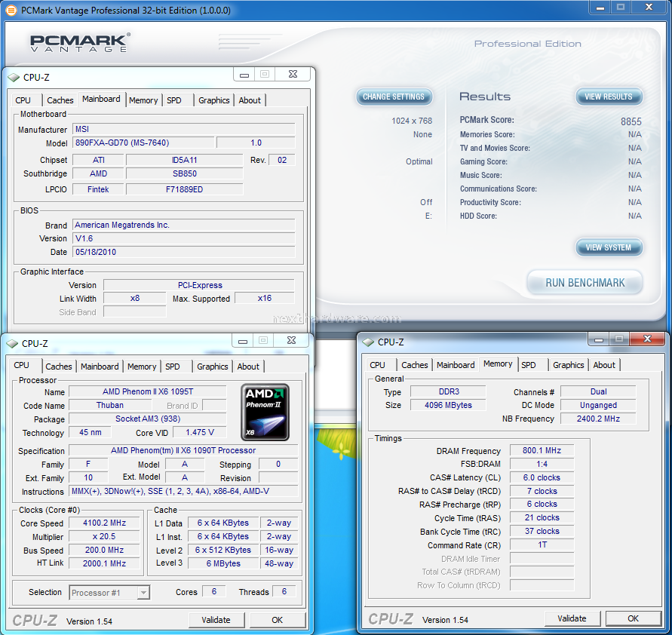672x635 pixels.
Task: Click the BIOS brand field American Megatrends Inc.
Action: (184, 225)
